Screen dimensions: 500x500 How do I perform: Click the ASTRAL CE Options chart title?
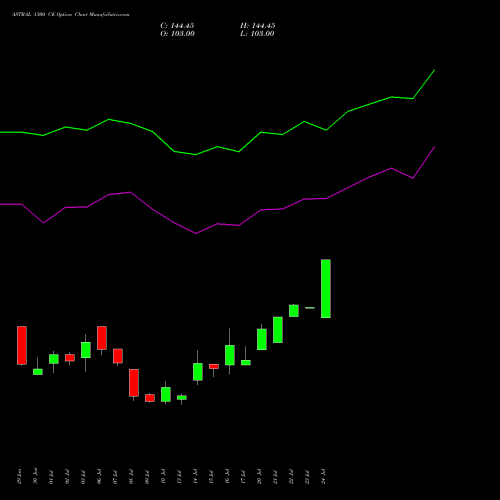[x=70, y=14]
